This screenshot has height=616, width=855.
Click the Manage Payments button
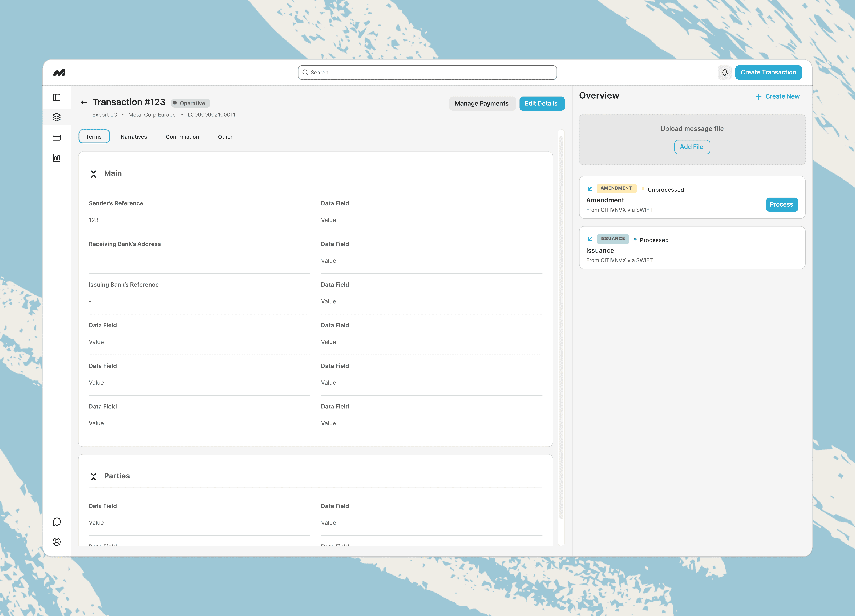click(481, 104)
